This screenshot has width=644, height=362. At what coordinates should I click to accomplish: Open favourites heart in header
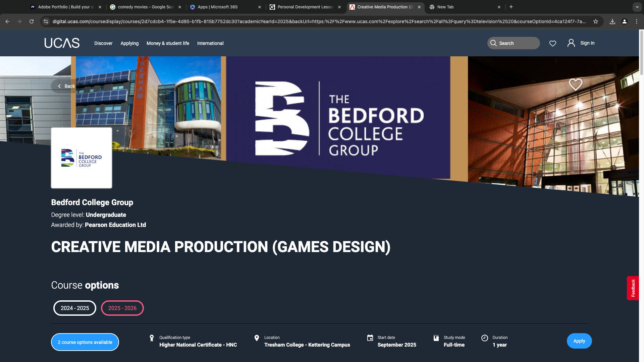click(553, 43)
